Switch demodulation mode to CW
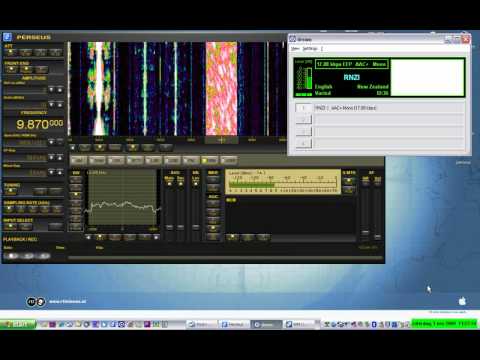Image resolution: width=480 pixels, height=360 pixels. [x=116, y=160]
